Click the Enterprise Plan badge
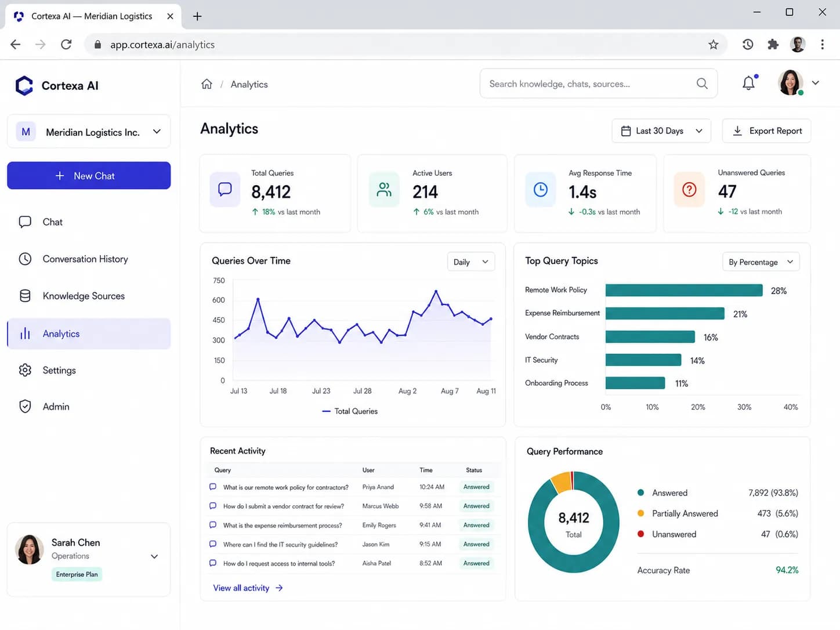840x630 pixels. point(77,574)
